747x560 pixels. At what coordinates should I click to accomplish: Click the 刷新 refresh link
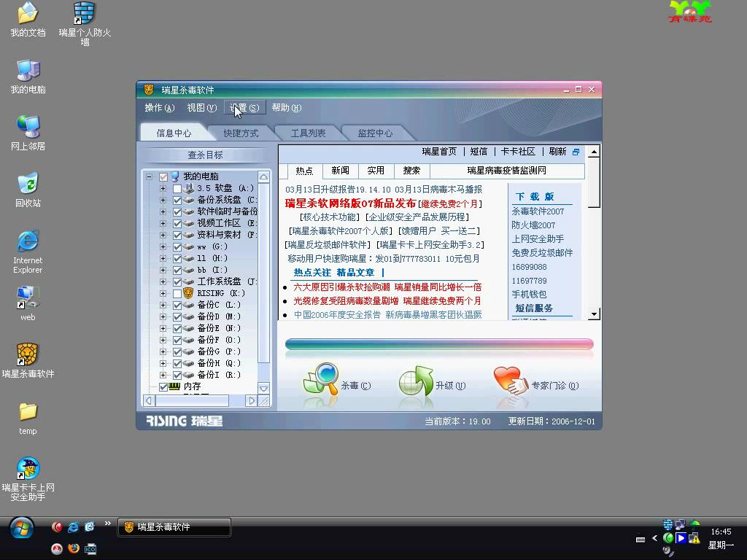pyautogui.click(x=557, y=152)
